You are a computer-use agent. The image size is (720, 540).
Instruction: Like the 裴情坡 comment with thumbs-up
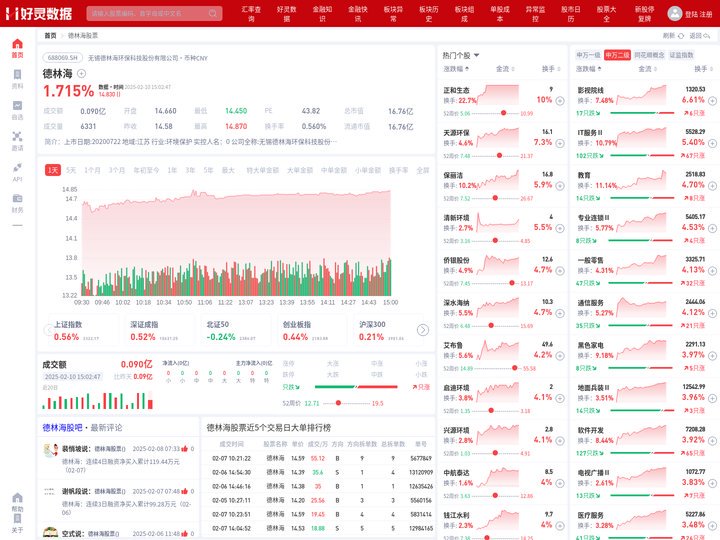[x=185, y=448]
